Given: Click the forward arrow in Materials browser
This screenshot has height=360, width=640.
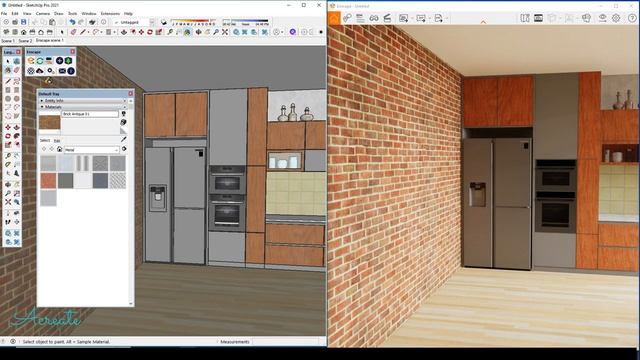Looking at the screenshot, I should click(x=52, y=149).
